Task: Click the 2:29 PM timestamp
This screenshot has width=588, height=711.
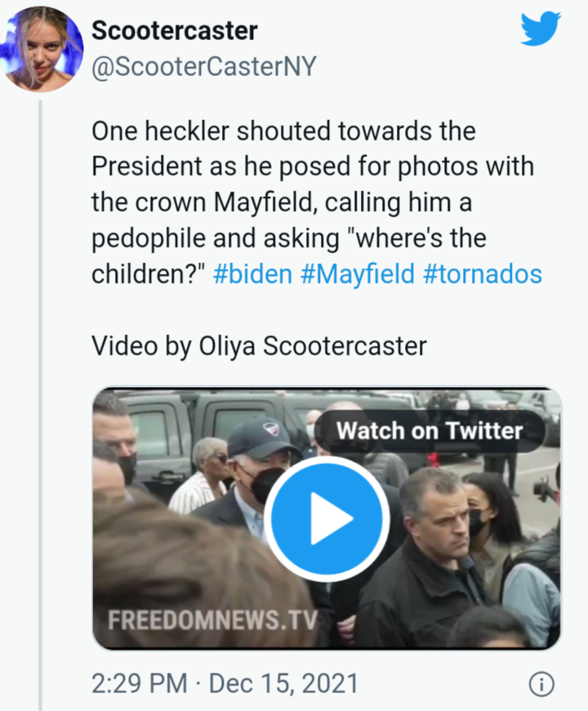Action: pyautogui.click(x=140, y=683)
